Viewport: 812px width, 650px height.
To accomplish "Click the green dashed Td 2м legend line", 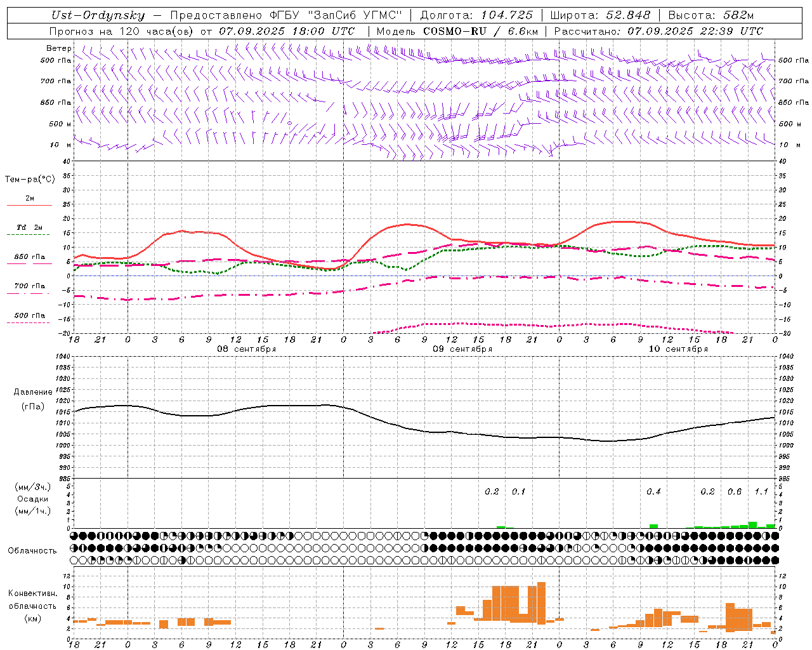I will point(28,235).
